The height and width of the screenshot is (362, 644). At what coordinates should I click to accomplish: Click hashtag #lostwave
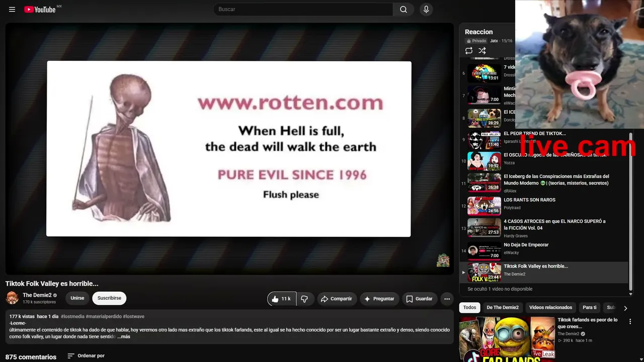pyautogui.click(x=133, y=316)
